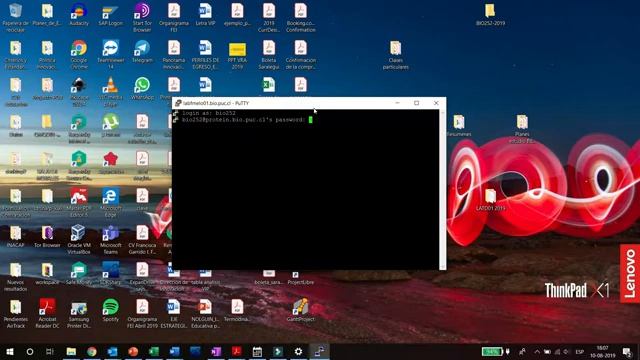
Task: Switch the ESP input language indicator
Action: 579,352
